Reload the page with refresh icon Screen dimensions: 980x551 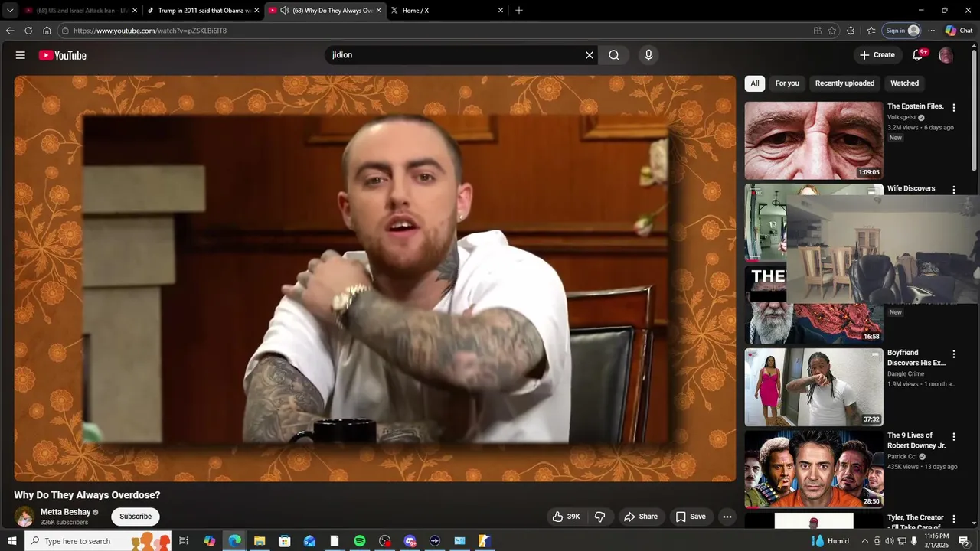point(28,31)
